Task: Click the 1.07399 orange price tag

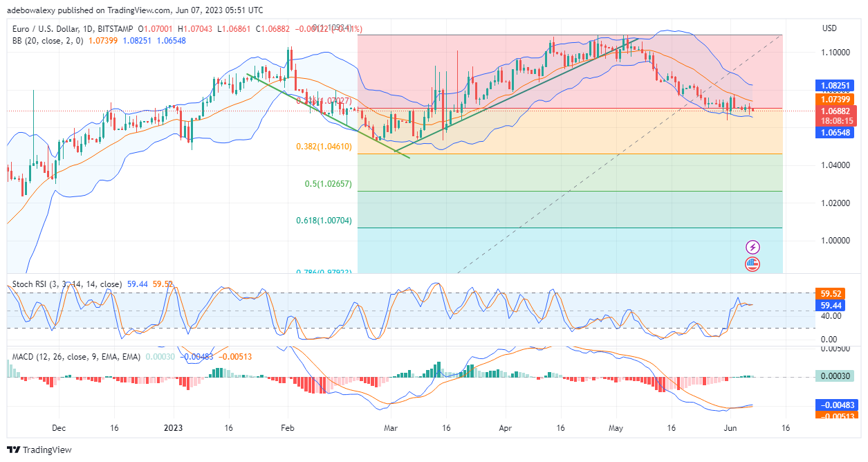Action: tap(835, 100)
